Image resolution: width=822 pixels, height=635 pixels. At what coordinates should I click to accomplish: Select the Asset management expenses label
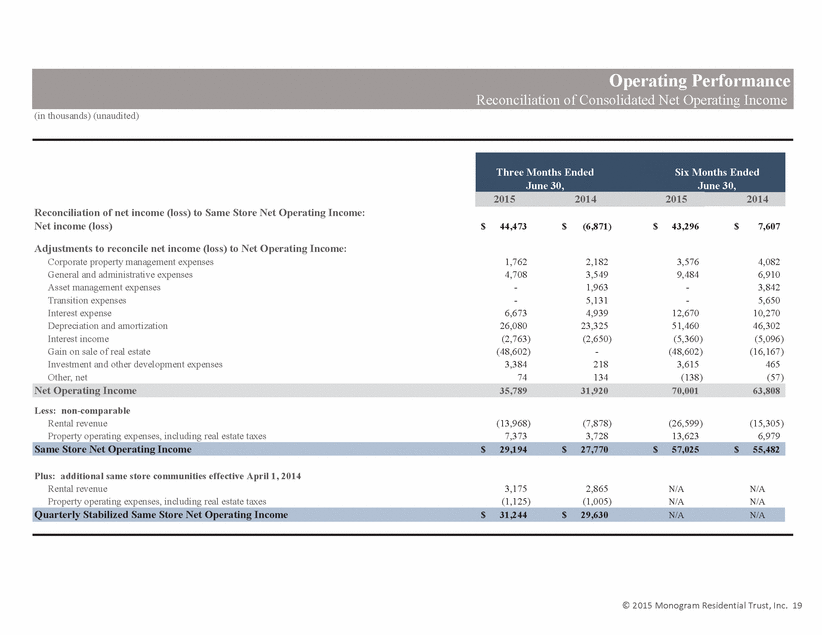tap(104, 287)
